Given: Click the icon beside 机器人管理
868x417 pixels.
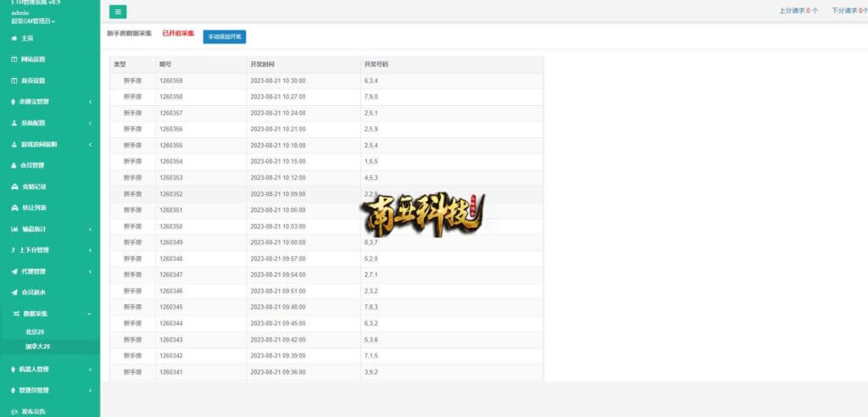Looking at the screenshot, I should point(14,370).
